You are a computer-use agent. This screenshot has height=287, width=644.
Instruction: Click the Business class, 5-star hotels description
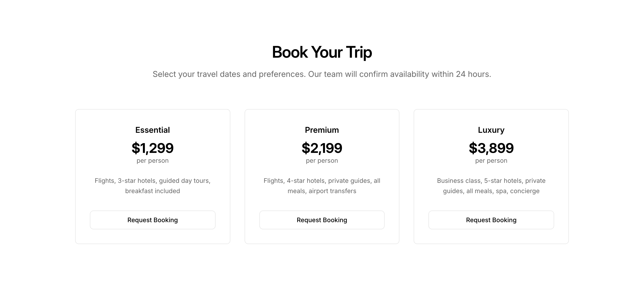(491, 186)
